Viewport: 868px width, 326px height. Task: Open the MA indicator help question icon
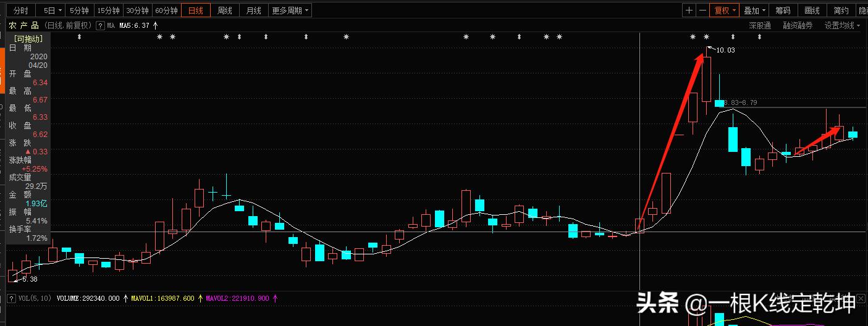(100, 25)
